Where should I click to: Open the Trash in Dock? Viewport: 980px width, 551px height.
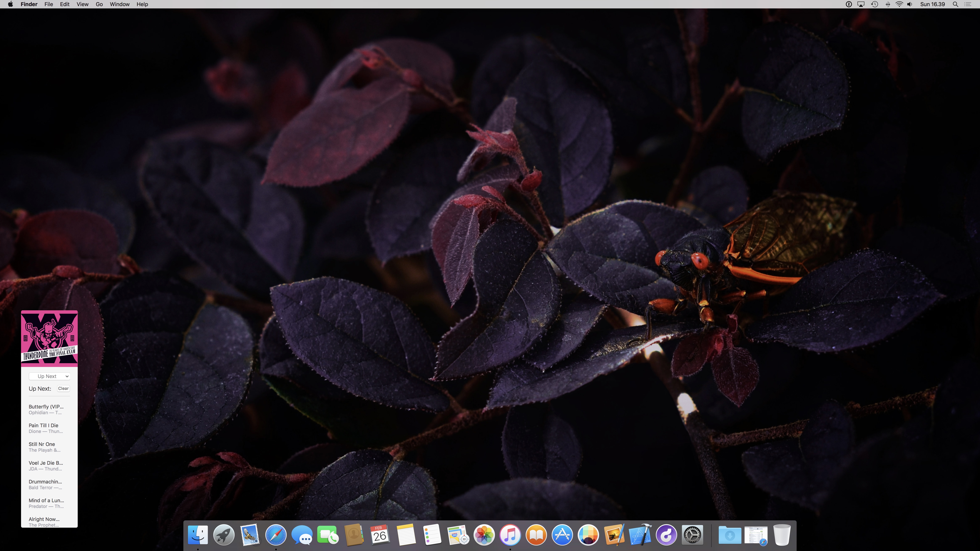pyautogui.click(x=782, y=535)
